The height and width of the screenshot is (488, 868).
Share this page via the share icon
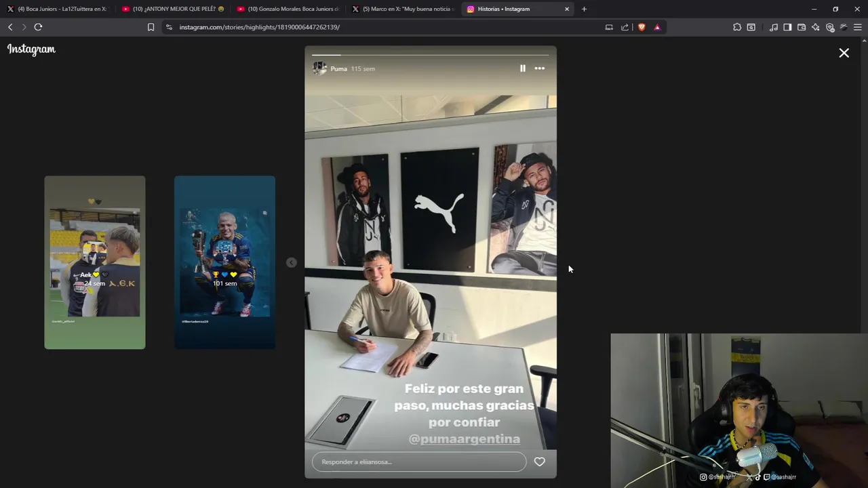tap(625, 27)
